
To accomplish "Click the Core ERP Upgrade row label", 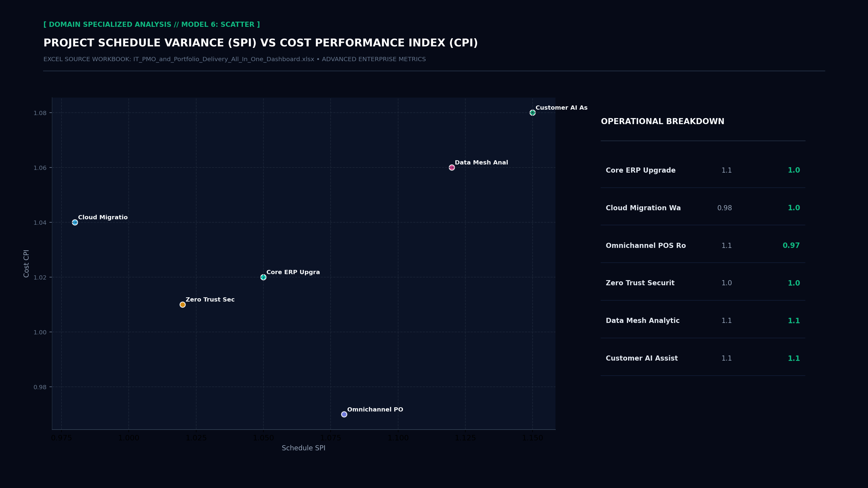I will [x=640, y=170].
